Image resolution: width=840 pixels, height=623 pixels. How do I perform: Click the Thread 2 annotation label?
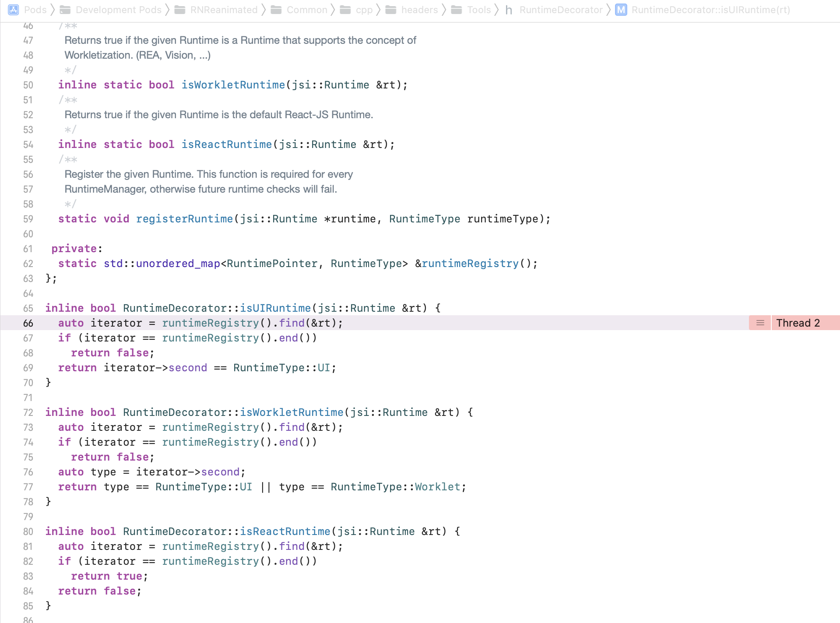point(798,323)
